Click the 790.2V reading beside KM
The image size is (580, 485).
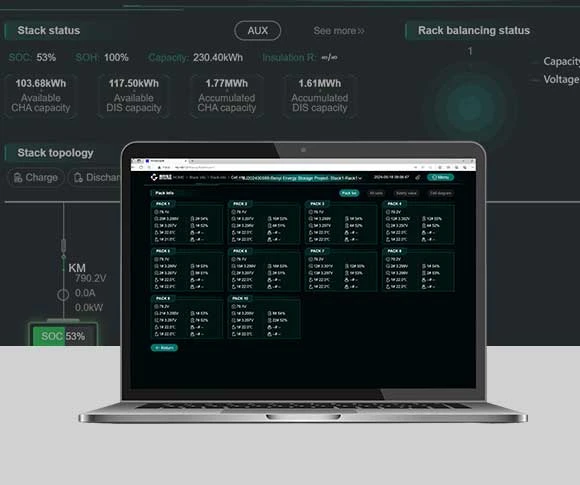pyautogui.click(x=91, y=278)
